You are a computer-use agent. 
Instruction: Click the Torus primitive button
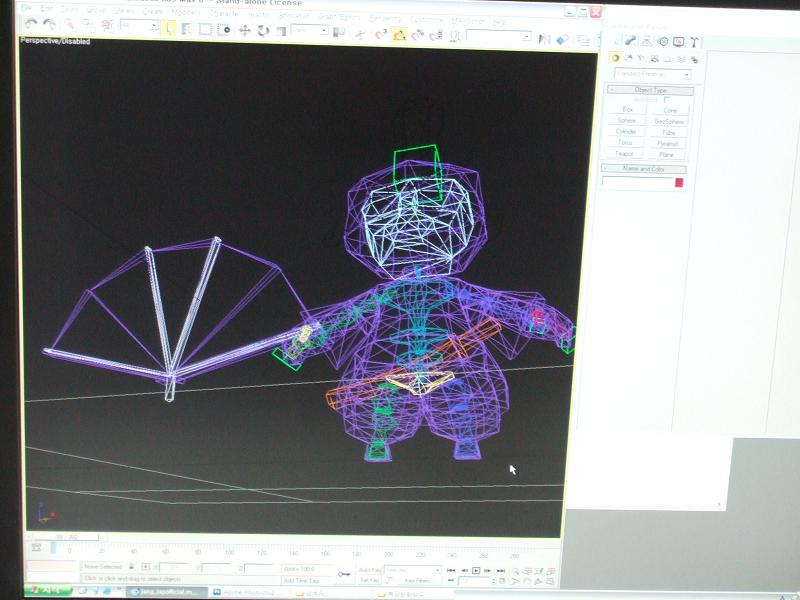[626, 142]
